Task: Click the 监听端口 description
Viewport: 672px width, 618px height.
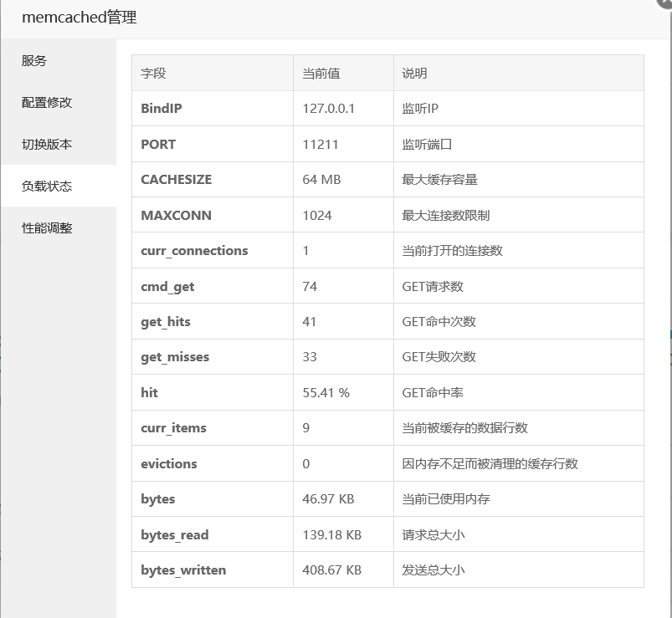Action: [x=427, y=145]
